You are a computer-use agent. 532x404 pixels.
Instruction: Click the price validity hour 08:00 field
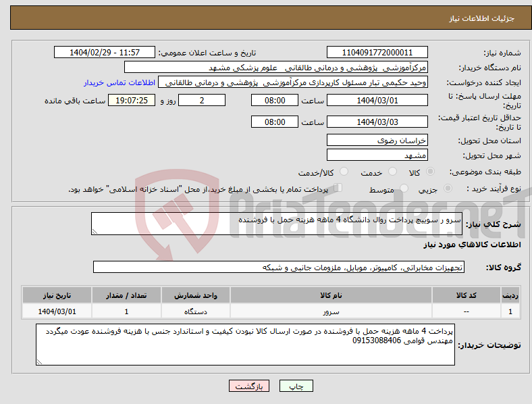click(275, 122)
